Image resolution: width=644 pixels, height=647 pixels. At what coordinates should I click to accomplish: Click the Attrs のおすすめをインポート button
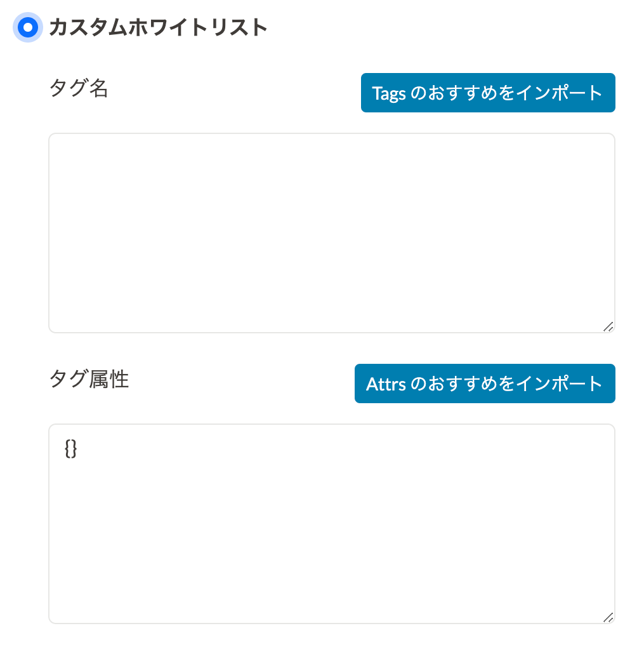484,384
